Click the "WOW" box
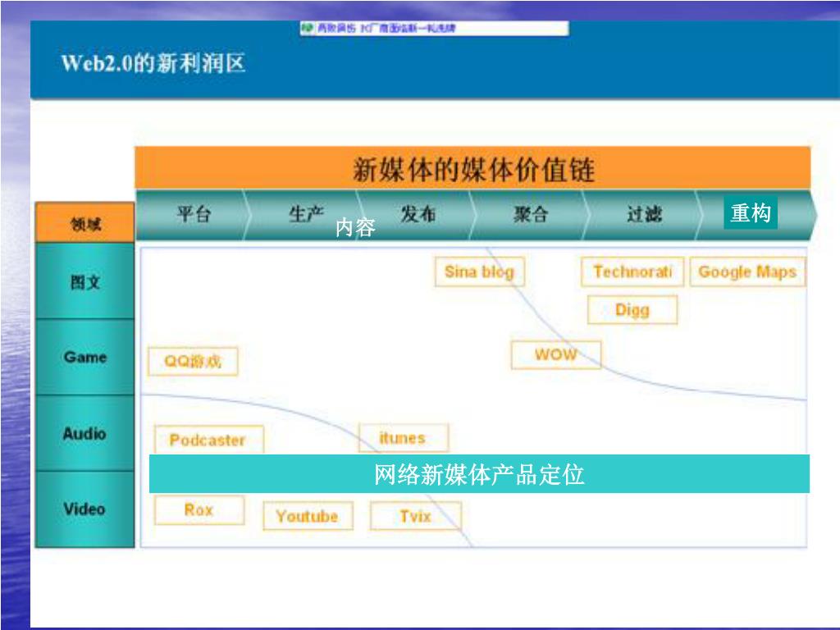Viewport: 840px width, 630px height. pyautogui.click(x=556, y=354)
